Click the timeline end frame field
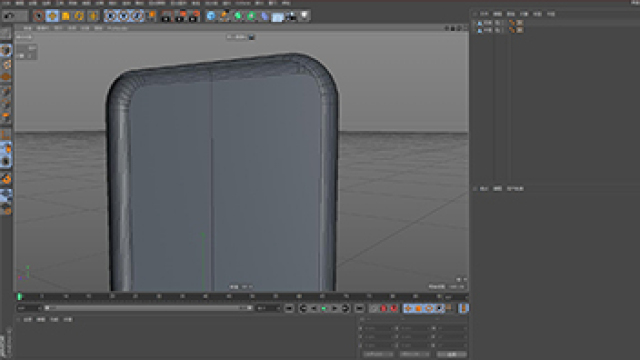 click(268, 308)
